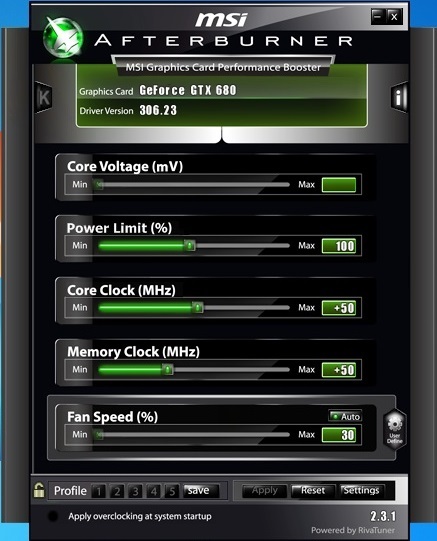Select Profile slot 5
This screenshot has width=437, height=541.
point(172,491)
